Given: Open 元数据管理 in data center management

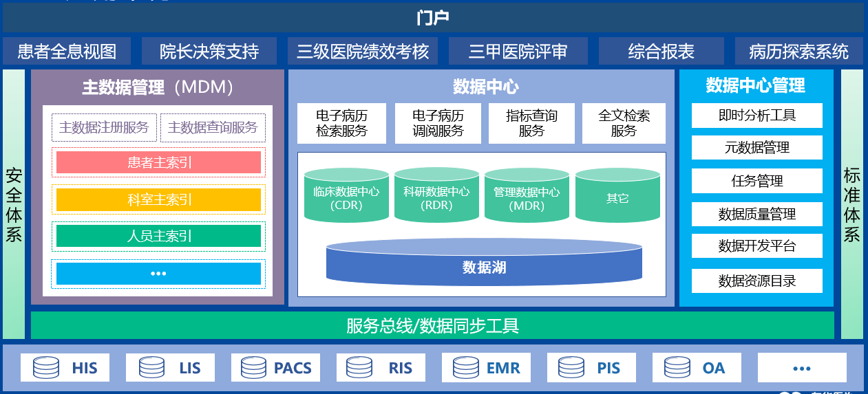Looking at the screenshot, I should pyautogui.click(x=756, y=148).
